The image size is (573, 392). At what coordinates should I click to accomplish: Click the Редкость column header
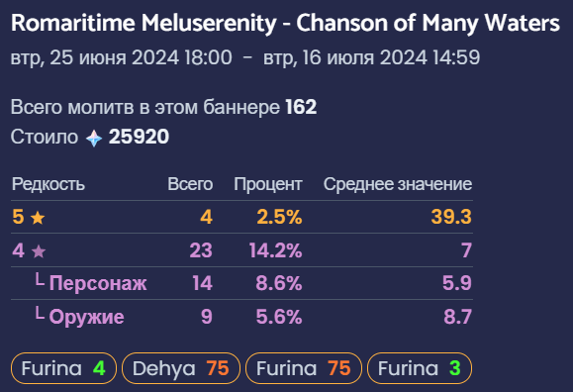(x=48, y=184)
